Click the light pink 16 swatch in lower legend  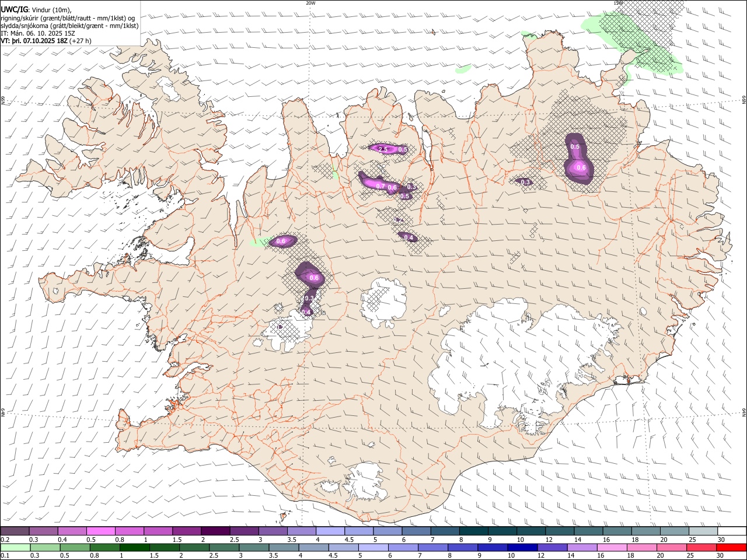(x=612, y=547)
